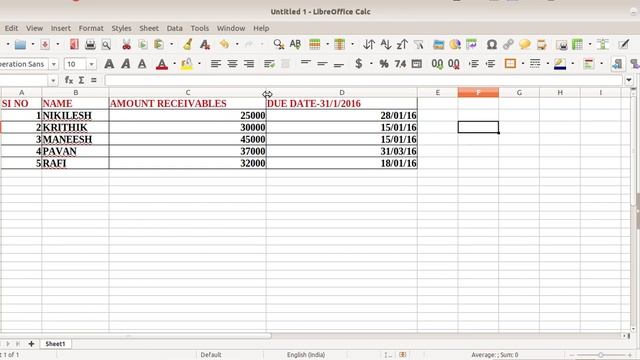Viewport: 640px width, 360px height.
Task: Format cell as date
Action: [416, 64]
